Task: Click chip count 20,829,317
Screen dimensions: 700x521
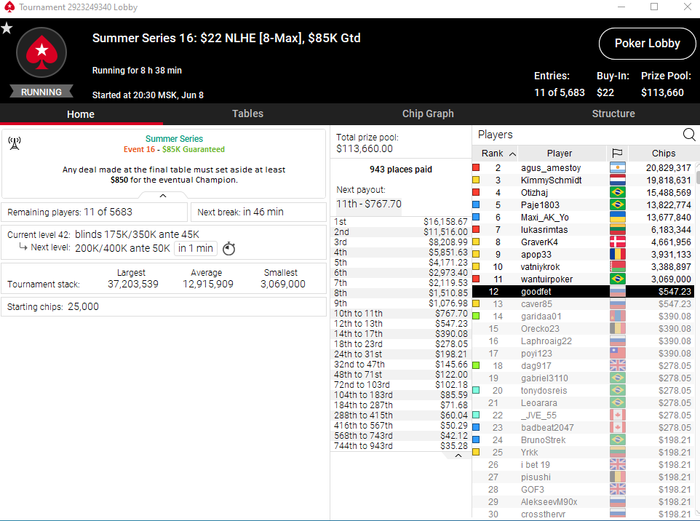Action: [x=668, y=168]
